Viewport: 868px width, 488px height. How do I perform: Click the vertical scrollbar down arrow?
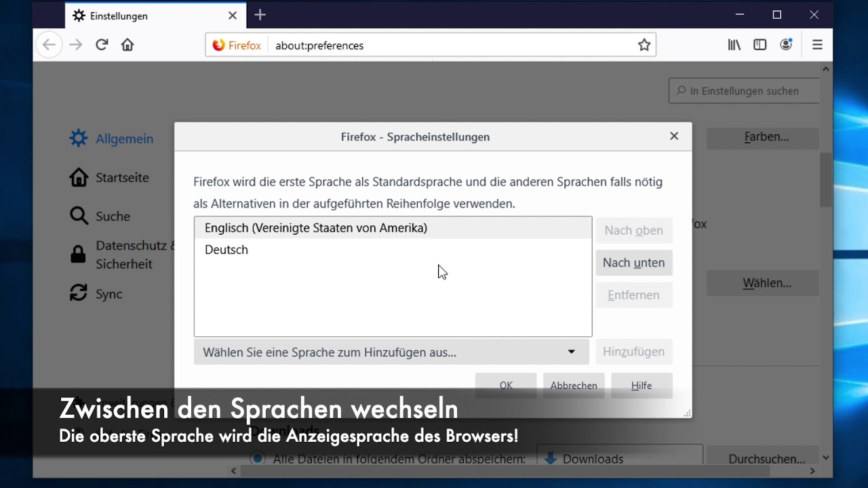826,458
